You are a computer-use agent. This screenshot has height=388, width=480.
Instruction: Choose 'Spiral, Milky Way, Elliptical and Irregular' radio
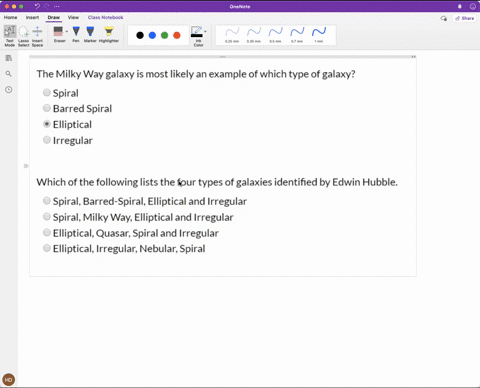[47, 217]
